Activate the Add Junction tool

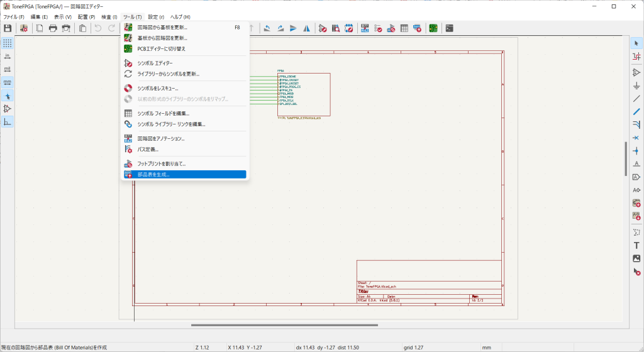(636, 150)
